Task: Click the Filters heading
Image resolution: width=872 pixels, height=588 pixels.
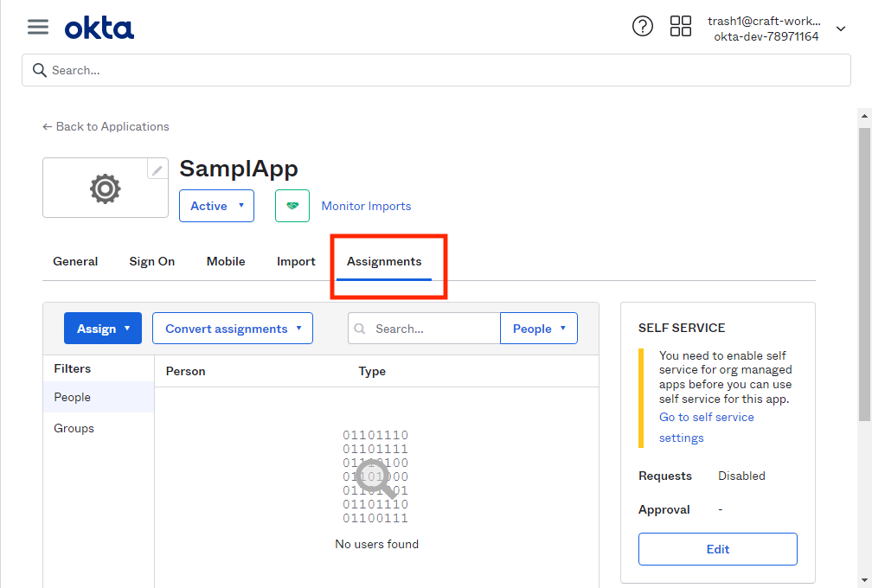Action: click(73, 368)
